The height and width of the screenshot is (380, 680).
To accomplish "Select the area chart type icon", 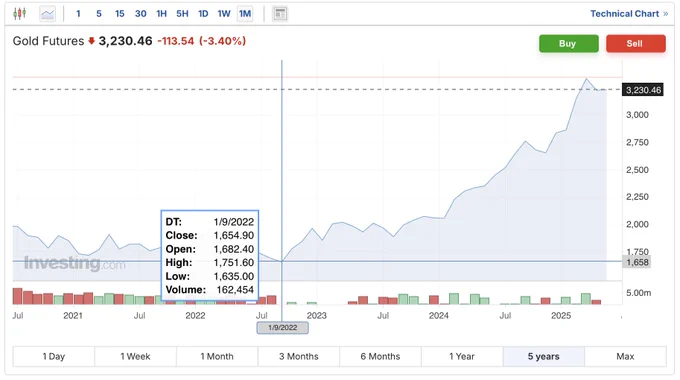I will coord(47,14).
